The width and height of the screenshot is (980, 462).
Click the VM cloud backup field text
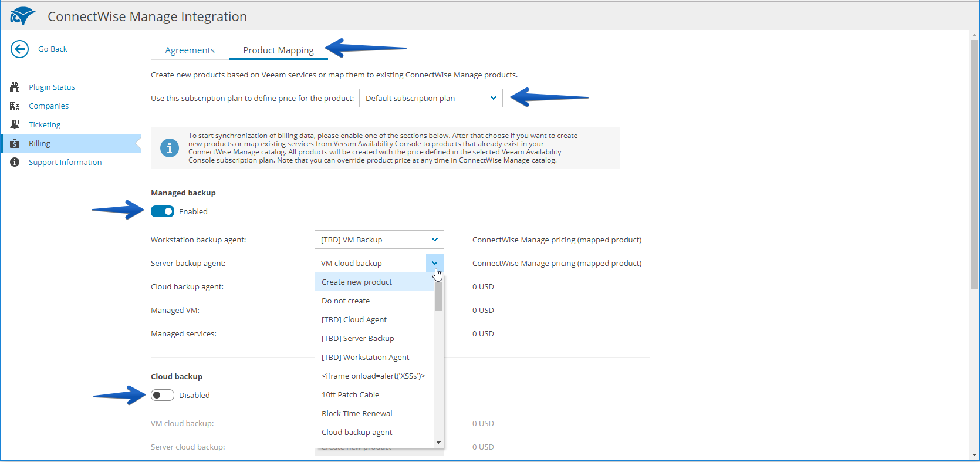coord(352,263)
